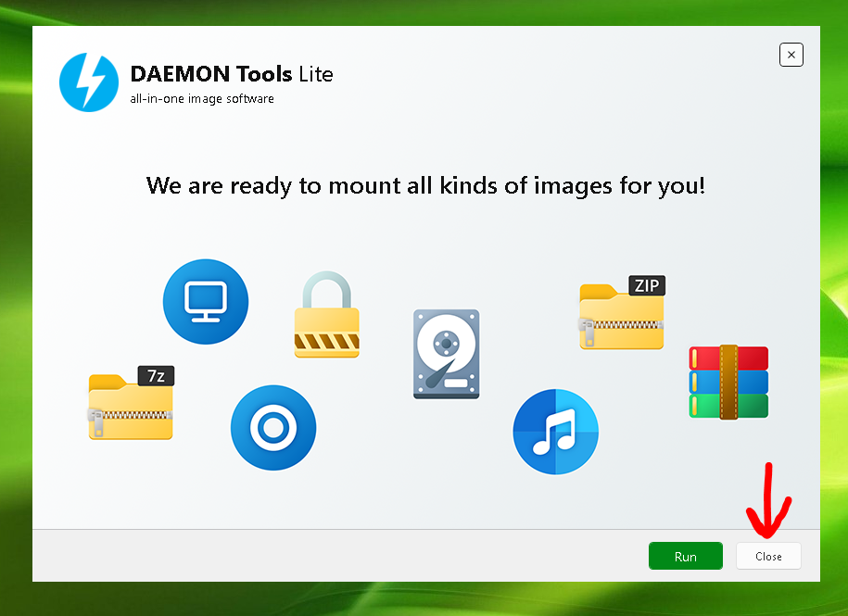This screenshot has height=616, width=848.
Task: Click the golden padlock icon
Action: 326,317
